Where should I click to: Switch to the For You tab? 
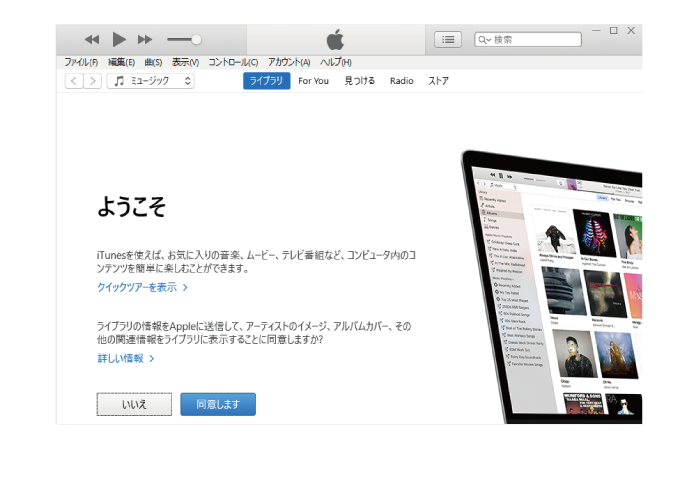click(313, 81)
